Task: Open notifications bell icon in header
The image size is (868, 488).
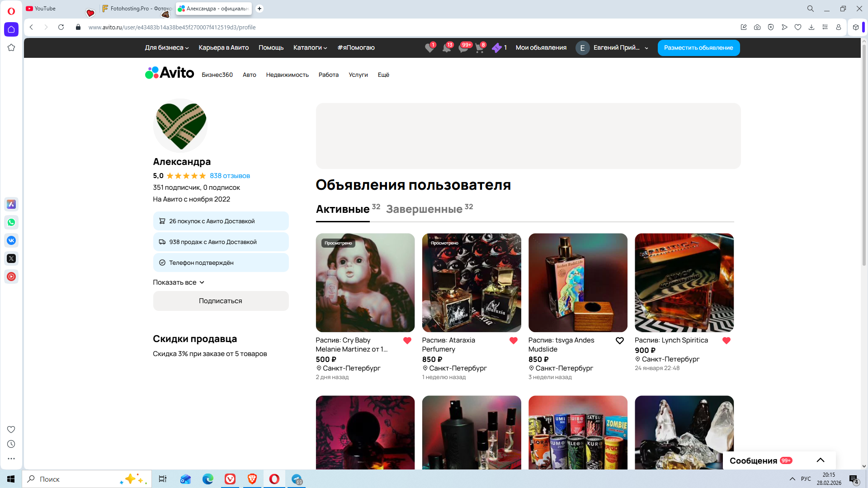Action: click(446, 48)
